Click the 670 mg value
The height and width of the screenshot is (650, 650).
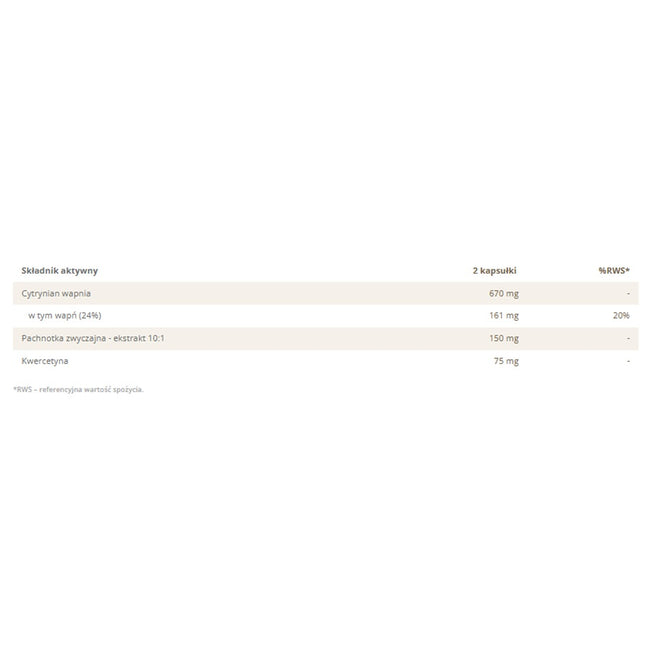(504, 293)
